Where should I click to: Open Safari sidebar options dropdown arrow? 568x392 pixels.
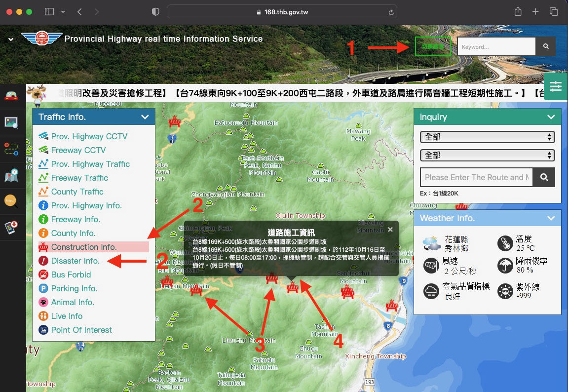click(63, 12)
